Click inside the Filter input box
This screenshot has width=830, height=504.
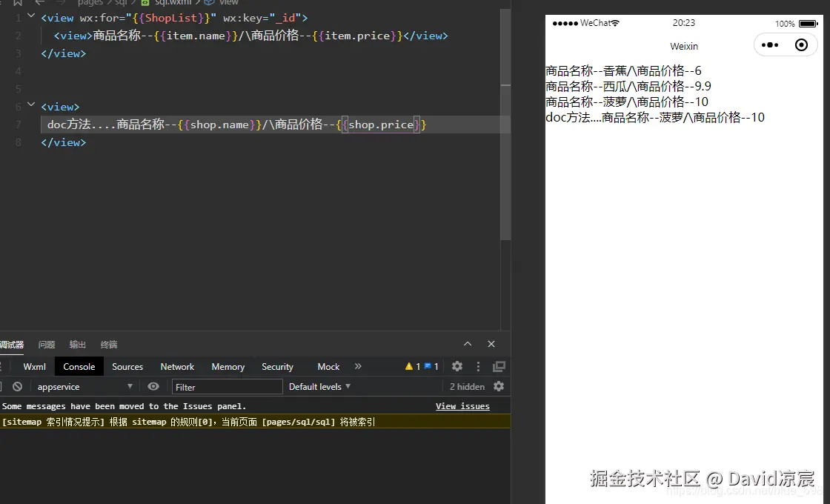point(226,386)
